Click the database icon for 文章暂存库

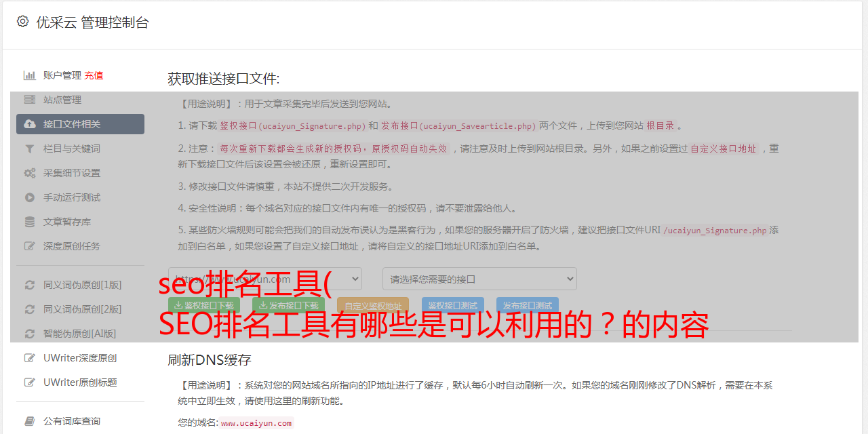click(x=30, y=222)
